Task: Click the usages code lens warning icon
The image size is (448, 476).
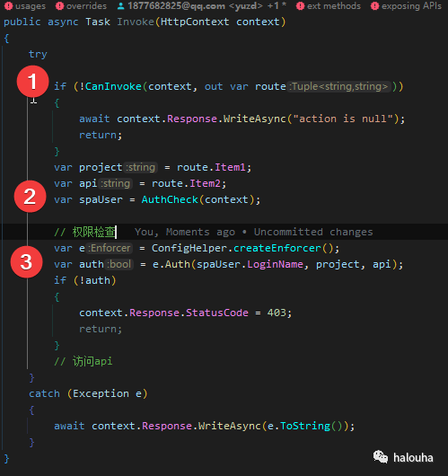Action: [x=8, y=6]
